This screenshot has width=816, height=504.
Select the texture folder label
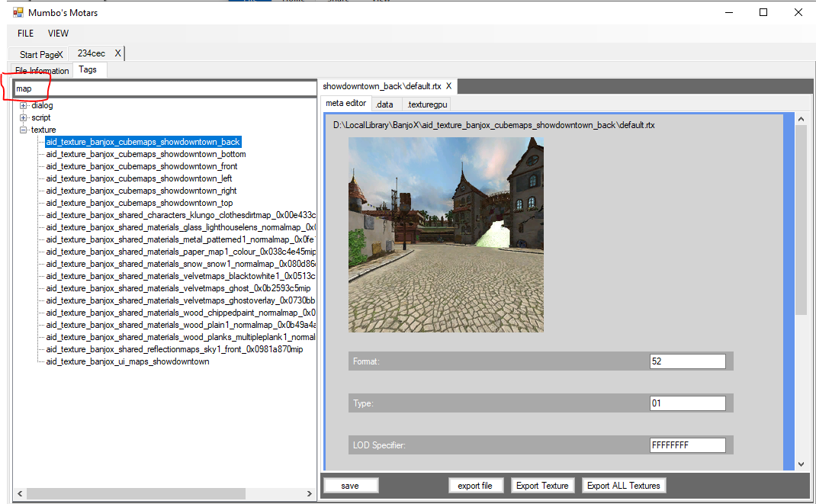pyautogui.click(x=43, y=130)
